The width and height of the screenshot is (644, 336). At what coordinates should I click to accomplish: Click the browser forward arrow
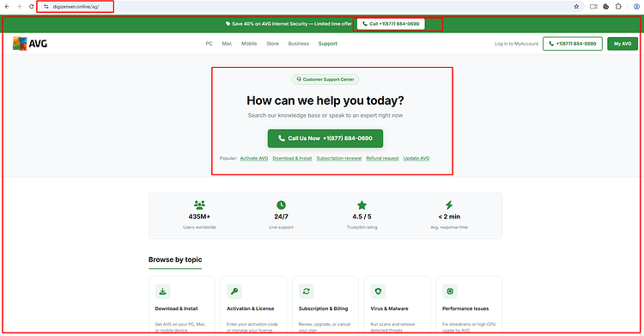pyautogui.click(x=19, y=7)
